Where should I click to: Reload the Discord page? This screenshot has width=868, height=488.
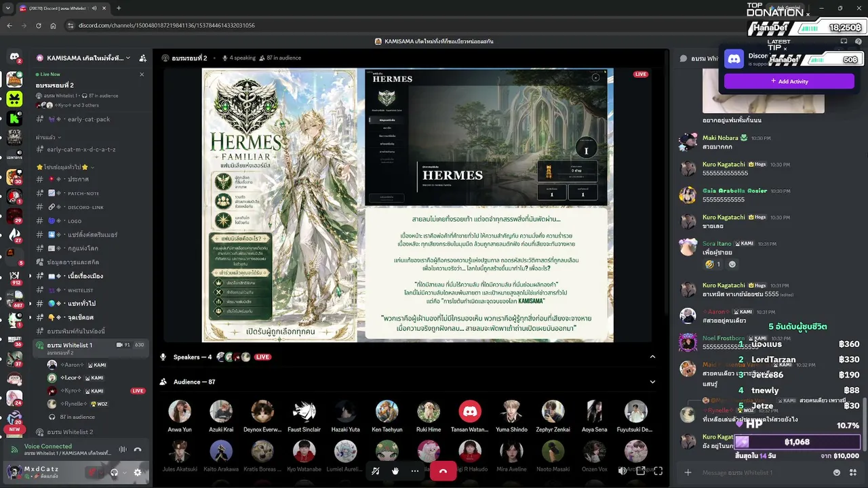click(39, 25)
